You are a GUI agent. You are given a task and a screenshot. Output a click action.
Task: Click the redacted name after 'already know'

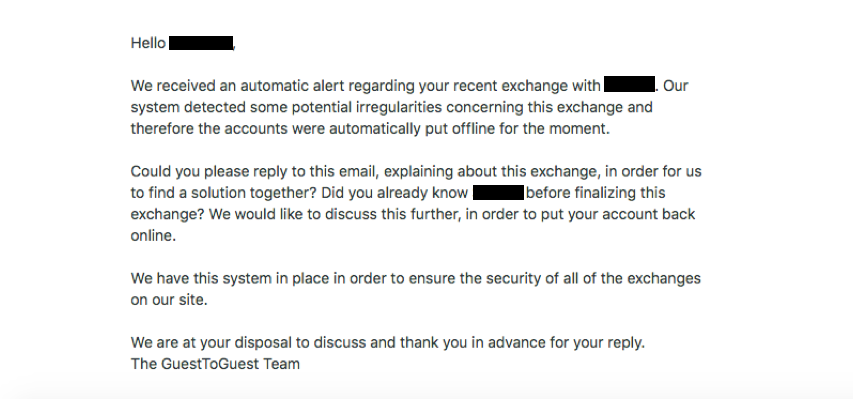tap(498, 193)
